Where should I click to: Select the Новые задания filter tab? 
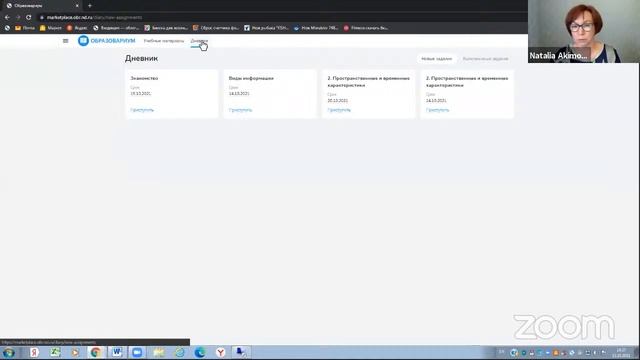coord(436,59)
